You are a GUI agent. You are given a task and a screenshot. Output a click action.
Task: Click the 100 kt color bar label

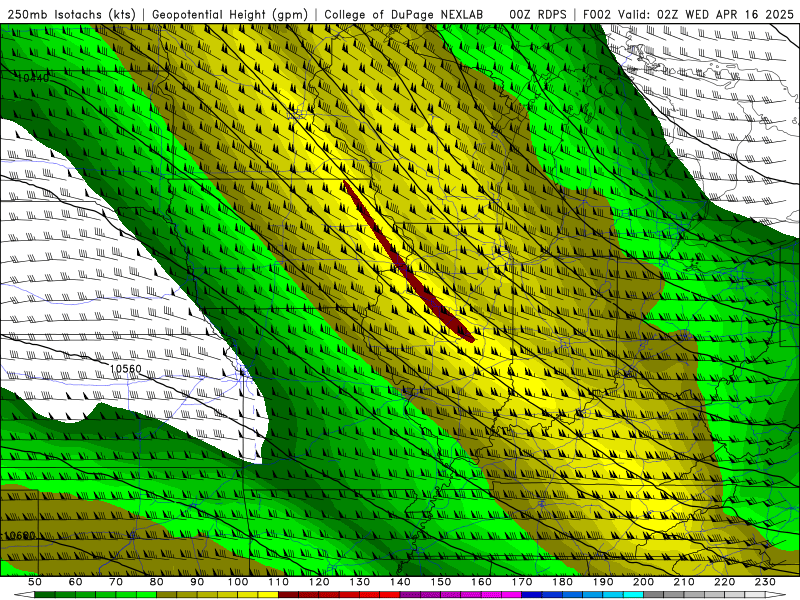[x=238, y=582]
